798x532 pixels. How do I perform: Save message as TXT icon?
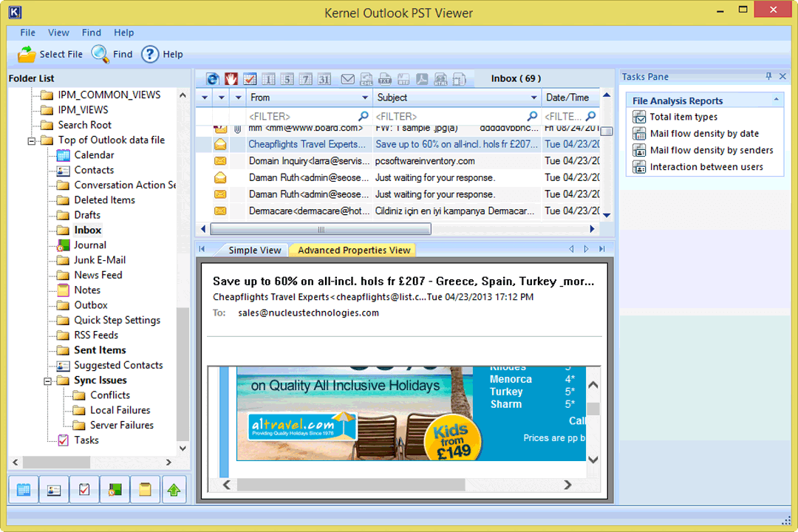pos(385,79)
